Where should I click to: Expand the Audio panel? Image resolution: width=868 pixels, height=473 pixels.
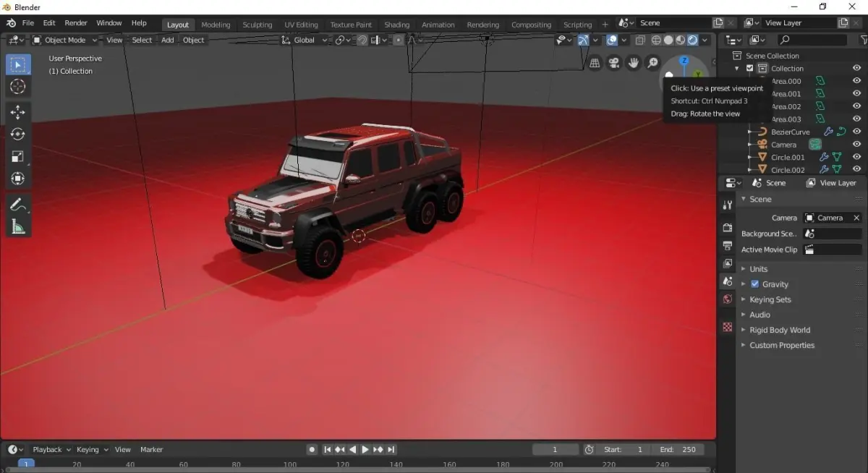coord(758,315)
